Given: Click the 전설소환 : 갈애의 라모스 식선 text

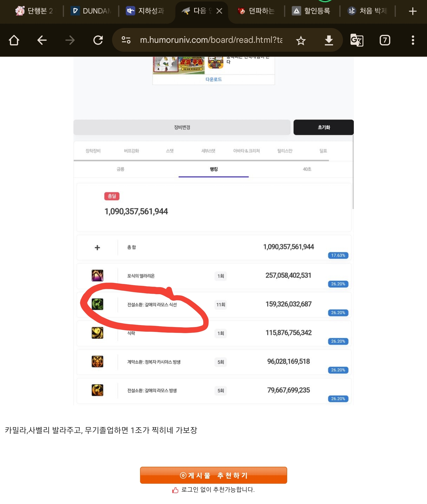Looking at the screenshot, I should (x=152, y=305).
